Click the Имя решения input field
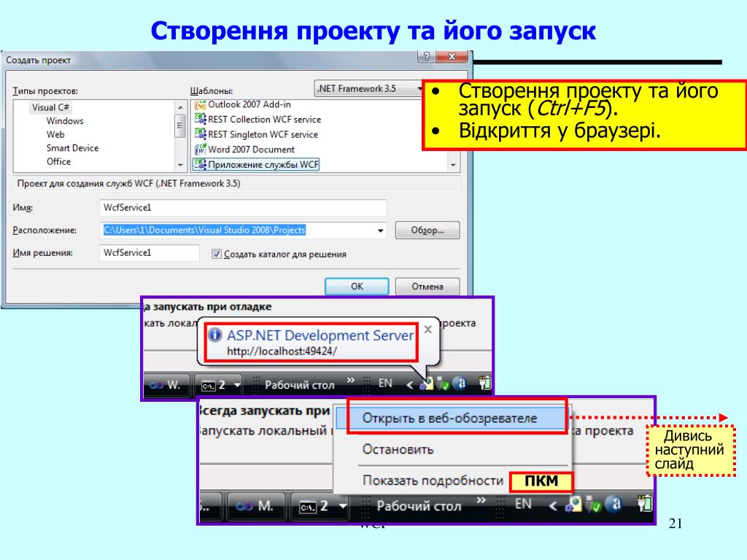The image size is (747, 560). click(x=150, y=253)
